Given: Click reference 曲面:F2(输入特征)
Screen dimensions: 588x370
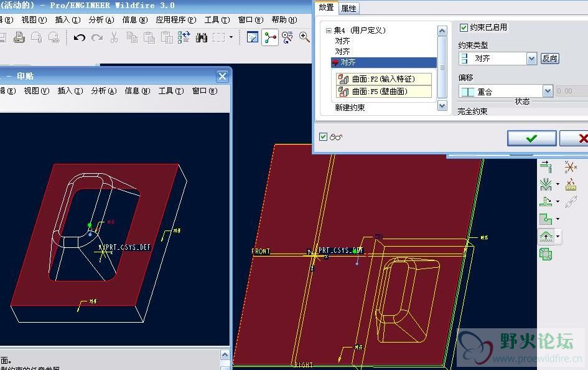Looking at the screenshot, I should 384,79.
